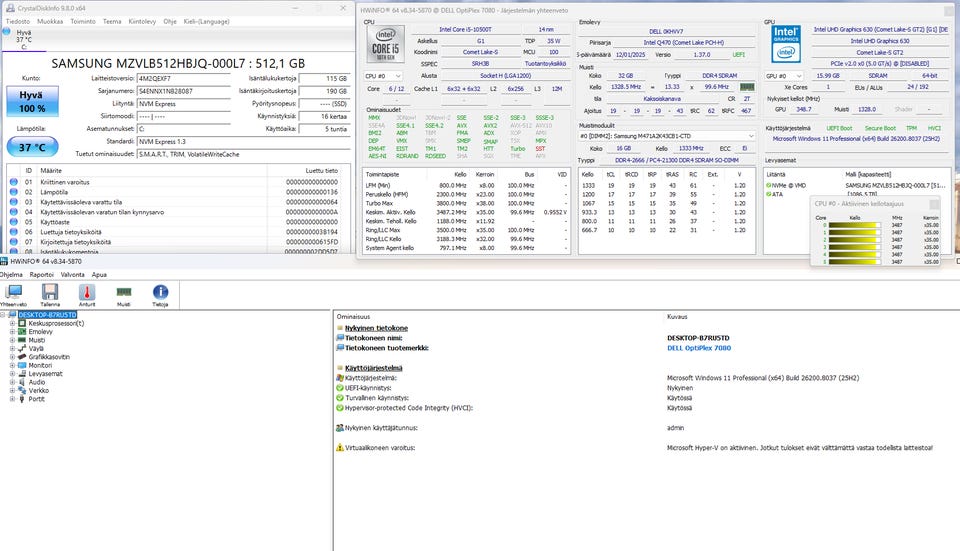Open the GPU #0 selector dropdown
The image size is (960, 551).
(785, 75)
